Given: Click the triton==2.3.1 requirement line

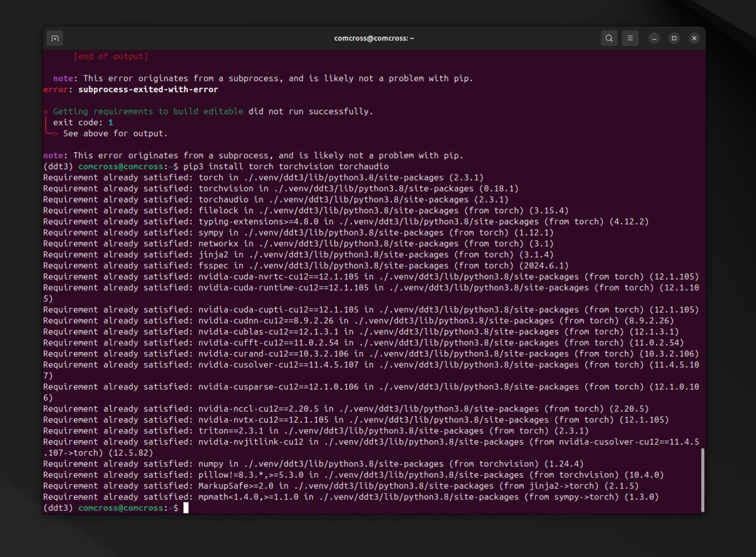Looking at the screenshot, I should coord(231,431).
